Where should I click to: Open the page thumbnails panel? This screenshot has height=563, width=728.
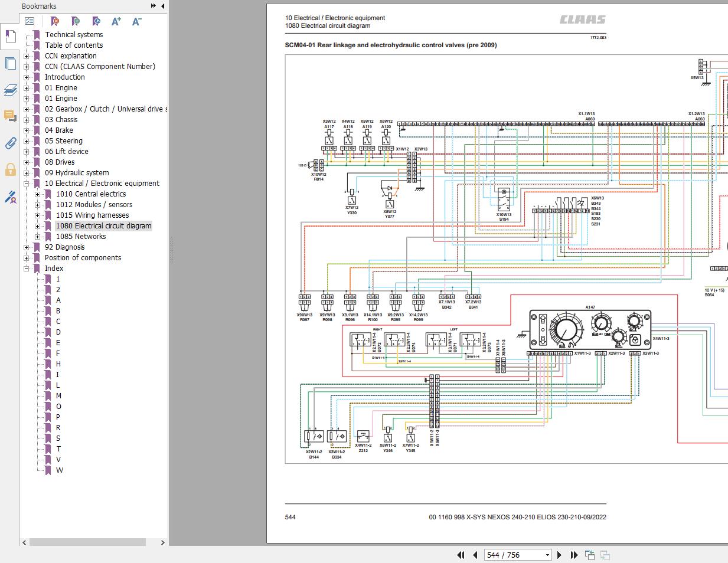(x=10, y=63)
